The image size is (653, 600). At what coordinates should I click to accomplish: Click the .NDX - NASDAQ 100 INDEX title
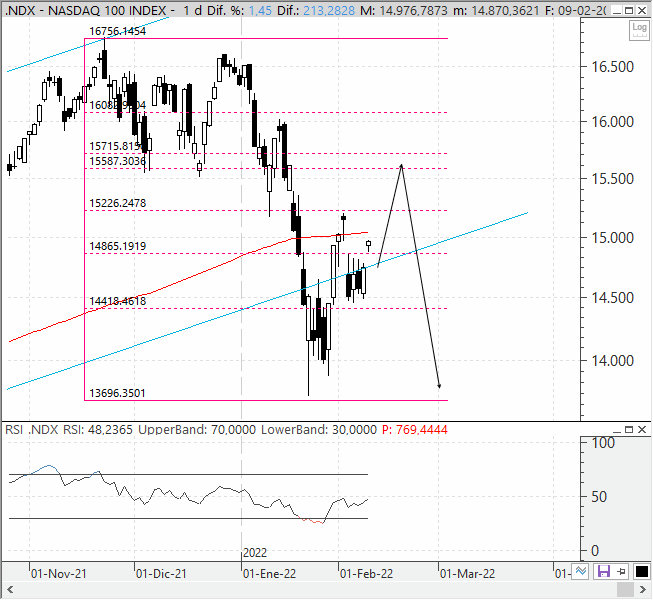tap(88, 10)
